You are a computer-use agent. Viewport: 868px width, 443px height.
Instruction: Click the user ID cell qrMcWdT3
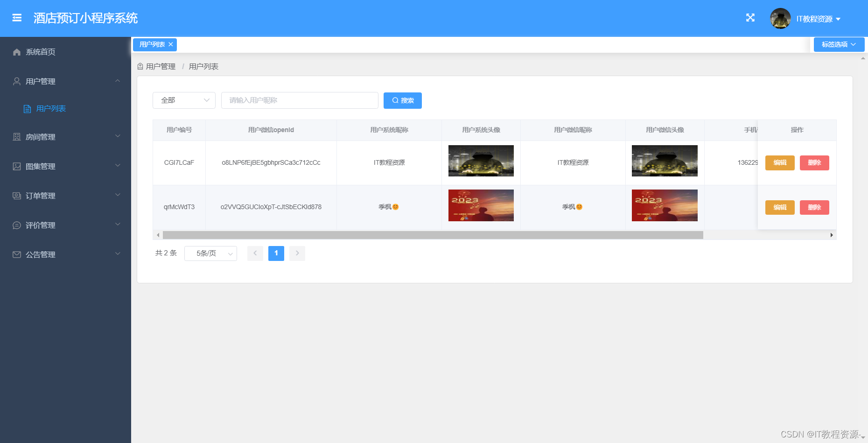[179, 207]
